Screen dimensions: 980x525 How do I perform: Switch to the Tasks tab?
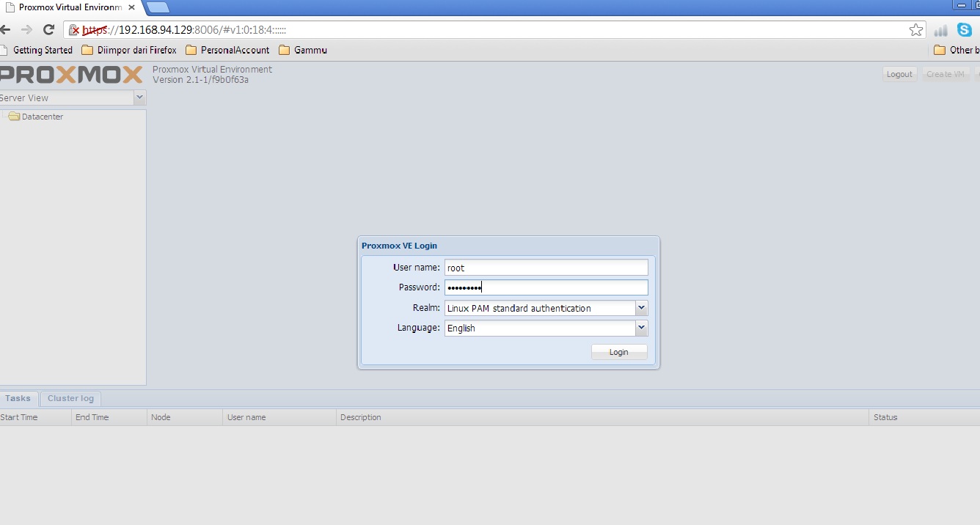(x=18, y=399)
